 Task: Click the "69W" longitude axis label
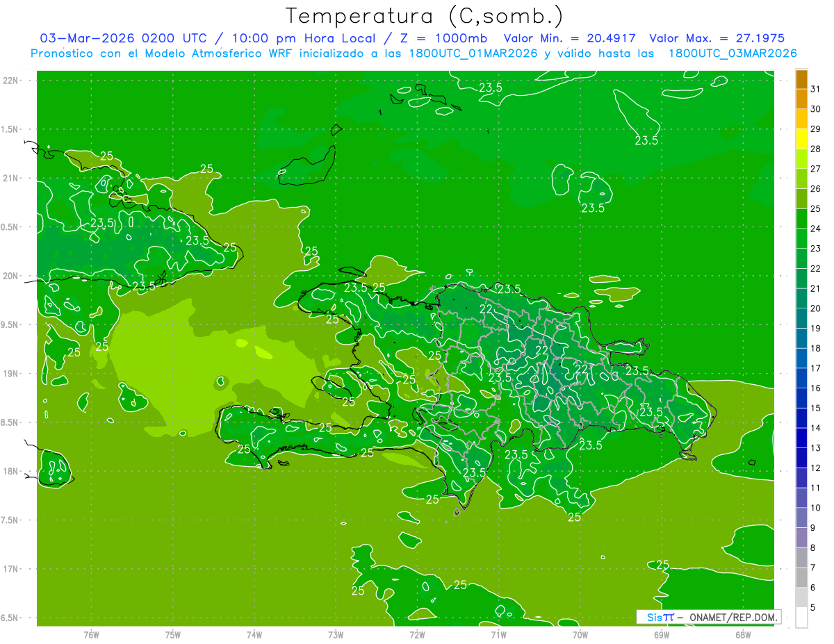(662, 635)
